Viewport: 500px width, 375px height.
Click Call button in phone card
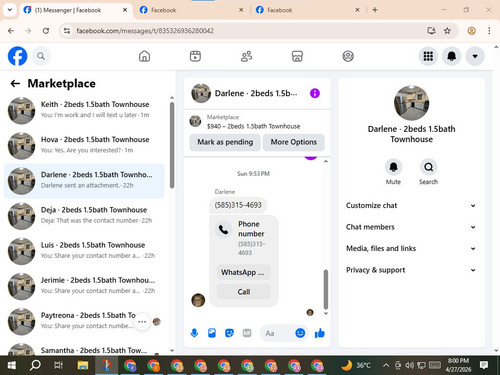(244, 292)
